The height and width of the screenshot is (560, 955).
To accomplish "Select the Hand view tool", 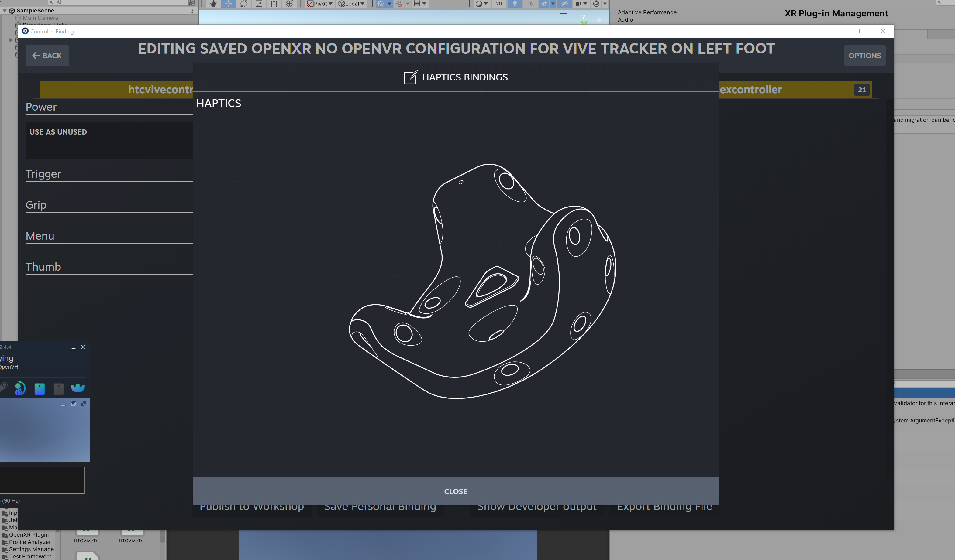I will (x=213, y=4).
